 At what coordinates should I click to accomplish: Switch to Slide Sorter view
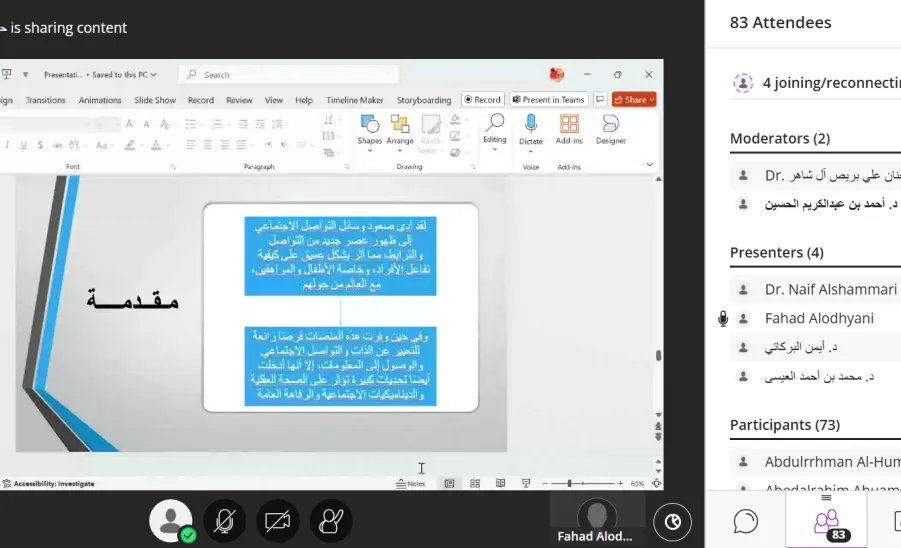pyautogui.click(x=475, y=484)
